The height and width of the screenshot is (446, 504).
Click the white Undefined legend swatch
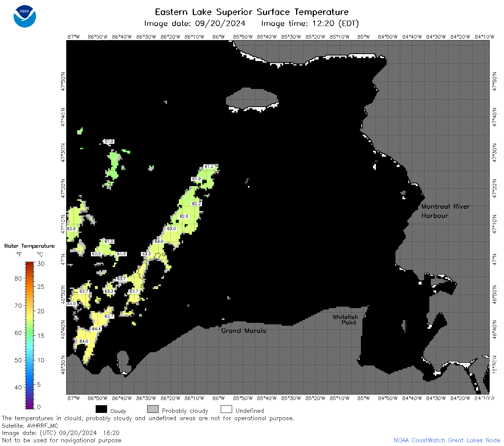(x=226, y=409)
